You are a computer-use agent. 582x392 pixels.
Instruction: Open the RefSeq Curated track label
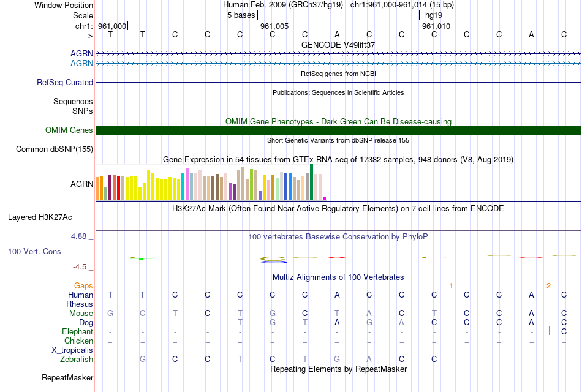coord(65,82)
